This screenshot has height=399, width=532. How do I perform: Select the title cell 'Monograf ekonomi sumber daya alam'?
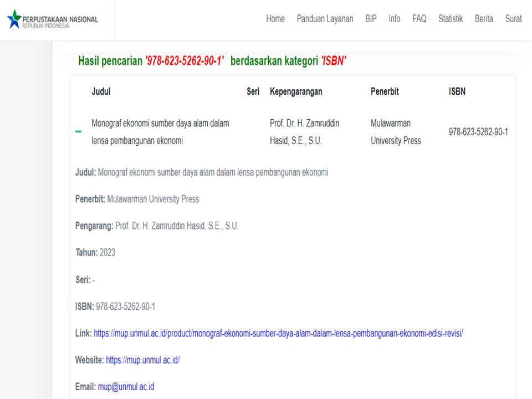pyautogui.click(x=160, y=132)
